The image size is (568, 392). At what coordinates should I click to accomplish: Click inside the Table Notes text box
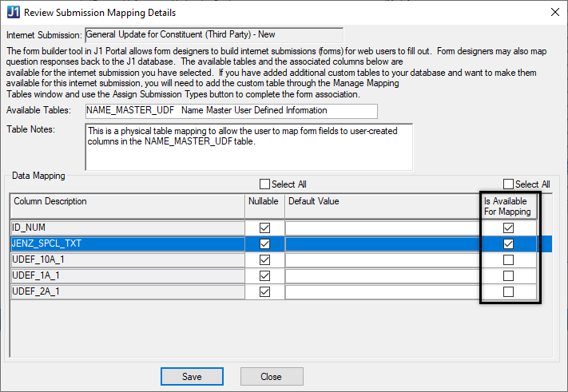tap(249, 147)
